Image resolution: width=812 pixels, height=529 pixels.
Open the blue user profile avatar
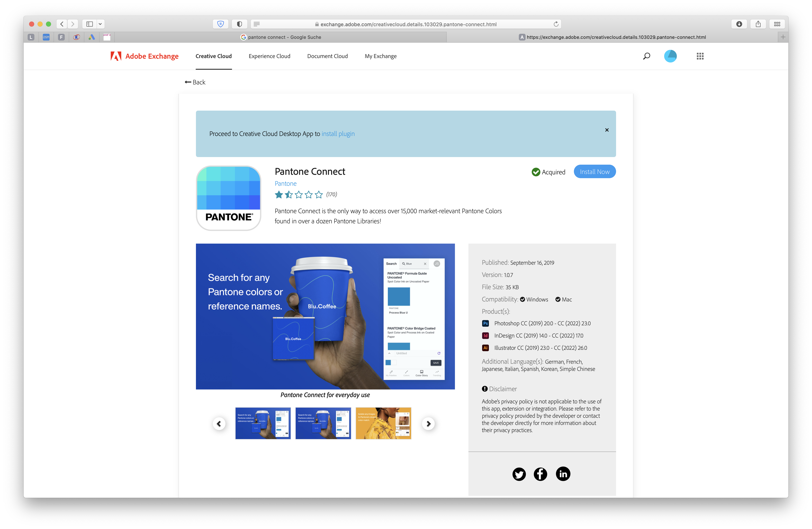(x=670, y=56)
